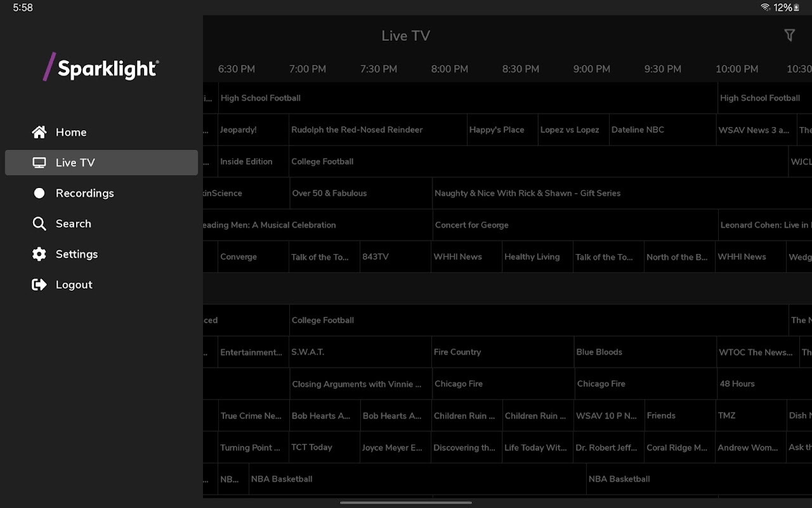Open Friends program listing
Viewport: 812px width, 508px height.
tap(679, 415)
